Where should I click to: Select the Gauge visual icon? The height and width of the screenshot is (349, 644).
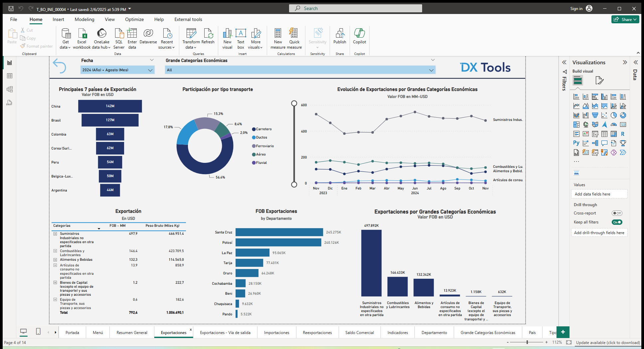point(613,125)
